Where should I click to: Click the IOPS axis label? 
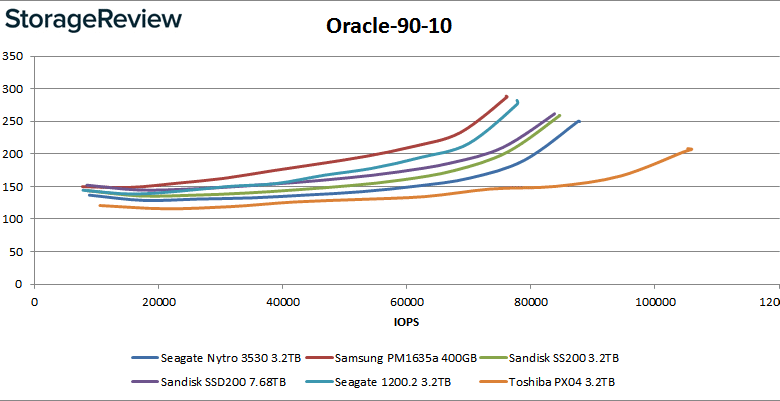[x=406, y=322]
